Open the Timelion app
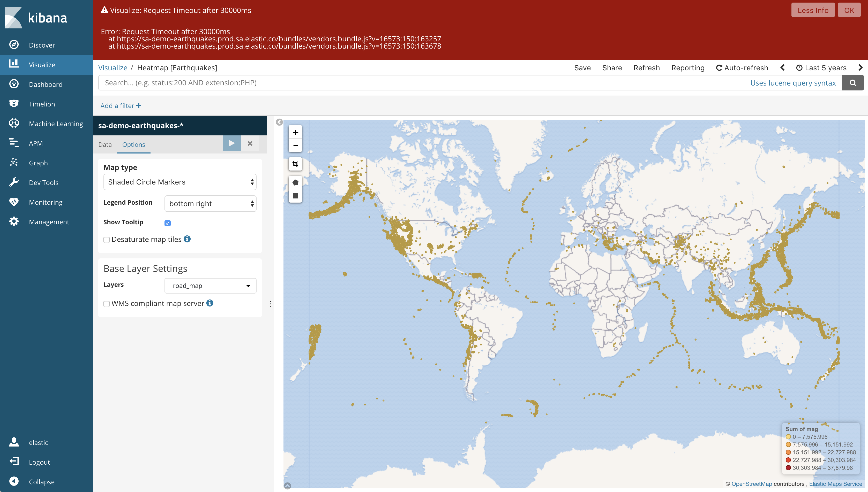 (42, 104)
